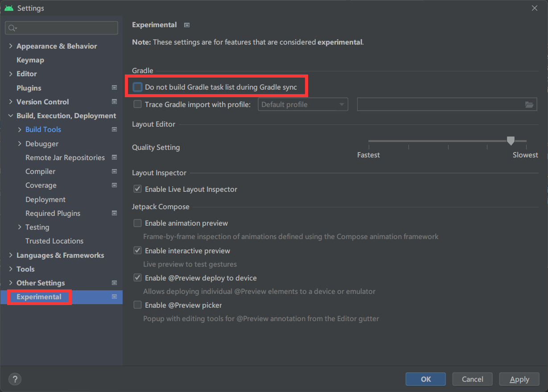Click the icon next to Experimental heading
Image resolution: width=548 pixels, height=392 pixels.
click(x=187, y=25)
